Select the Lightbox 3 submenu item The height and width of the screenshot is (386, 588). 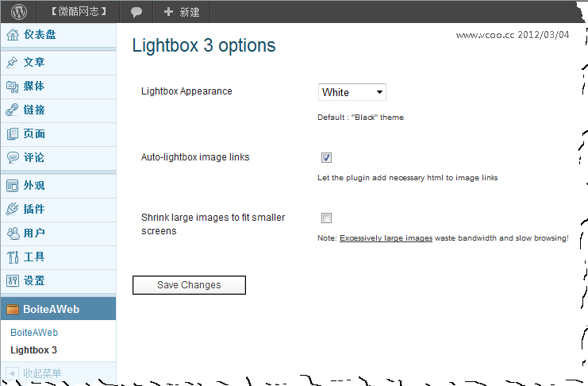pos(33,350)
